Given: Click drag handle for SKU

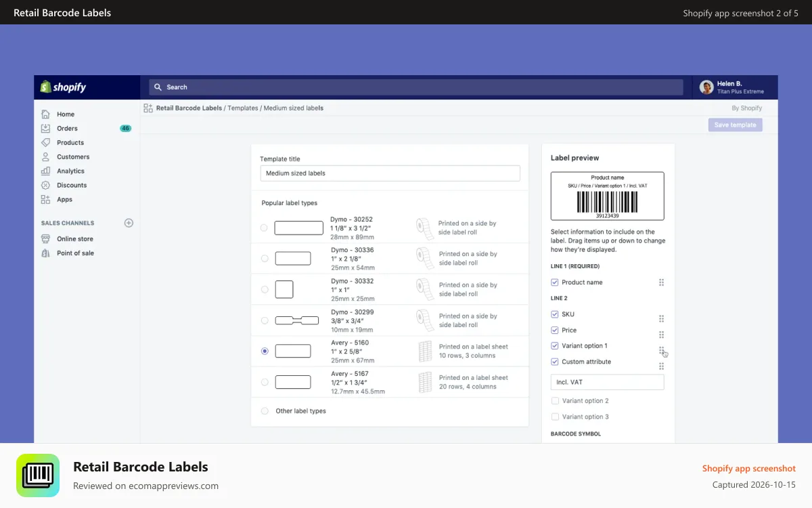Looking at the screenshot, I should click(x=661, y=318).
